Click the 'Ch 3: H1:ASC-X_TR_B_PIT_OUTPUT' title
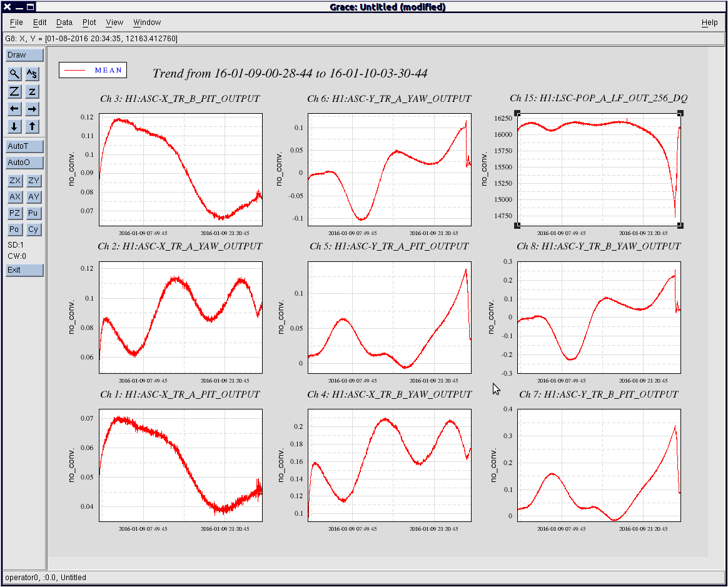Image resolution: width=728 pixels, height=587 pixels. [x=180, y=98]
